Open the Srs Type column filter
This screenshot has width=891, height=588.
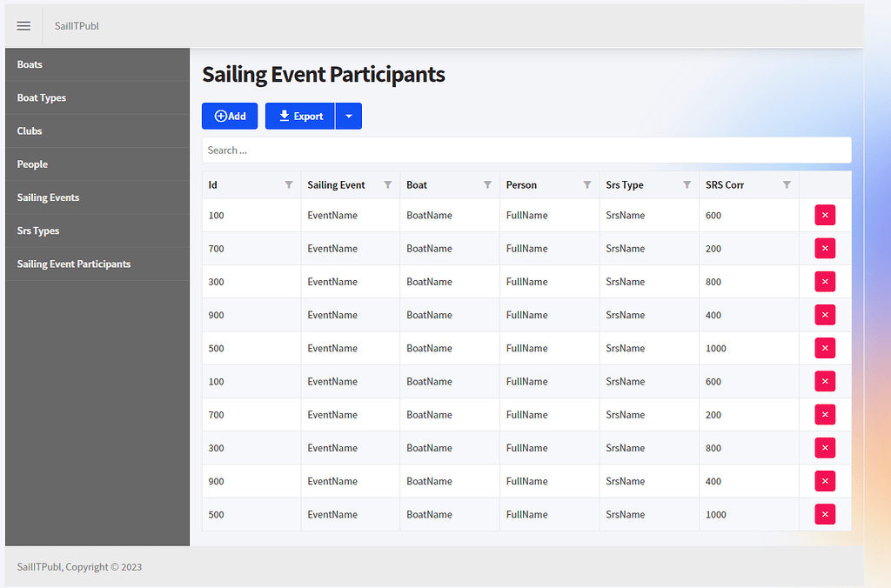tap(687, 184)
